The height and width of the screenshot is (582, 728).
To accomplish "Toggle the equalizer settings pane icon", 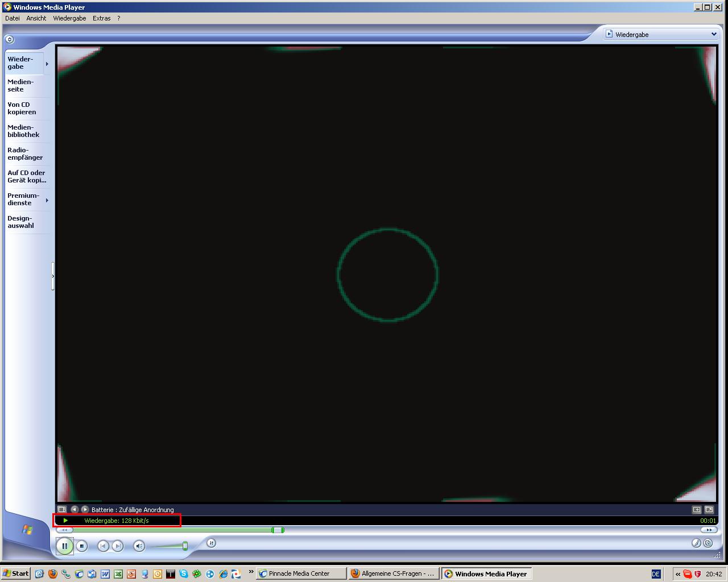I will [62, 510].
